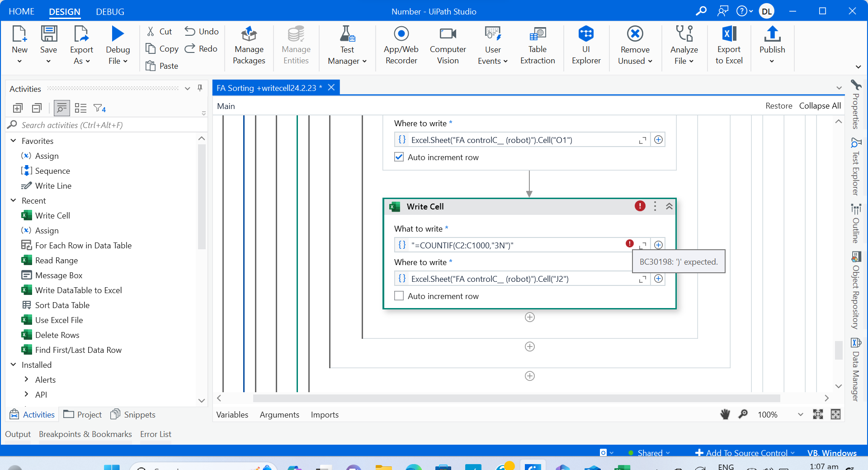Open the activities filter options

pyautogui.click(x=99, y=108)
